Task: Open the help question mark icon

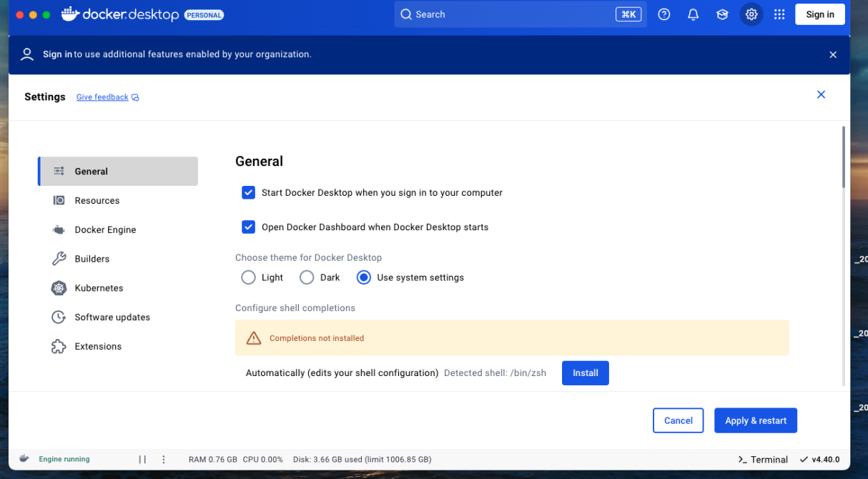Action: click(x=664, y=14)
